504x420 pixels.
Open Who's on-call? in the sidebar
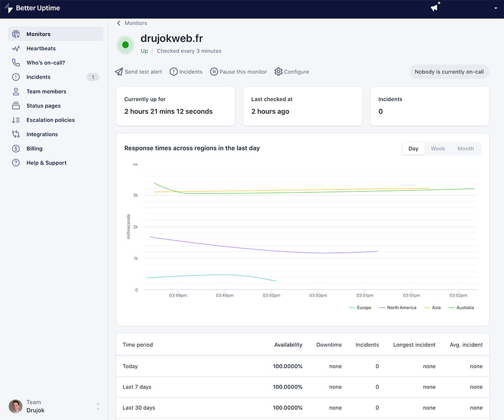pyautogui.click(x=55, y=62)
